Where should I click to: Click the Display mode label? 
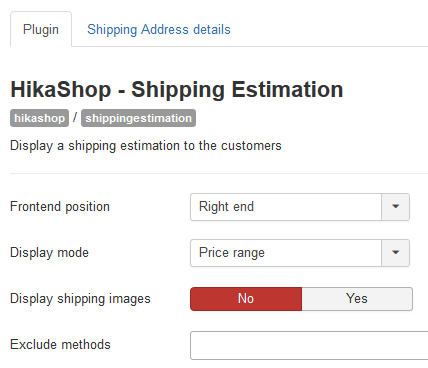(x=50, y=253)
